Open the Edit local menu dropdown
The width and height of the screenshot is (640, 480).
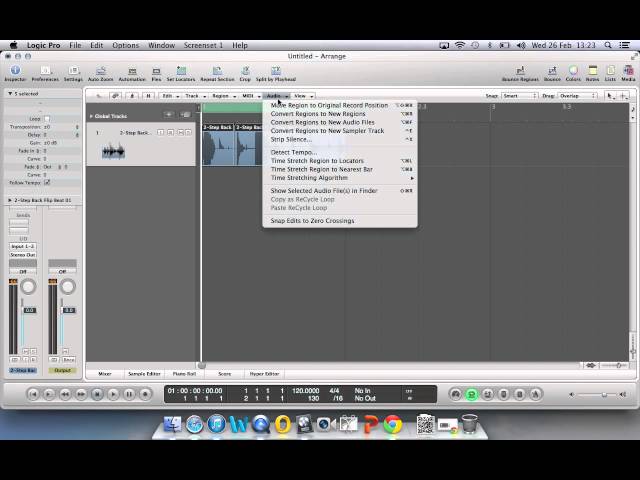[x=170, y=96]
